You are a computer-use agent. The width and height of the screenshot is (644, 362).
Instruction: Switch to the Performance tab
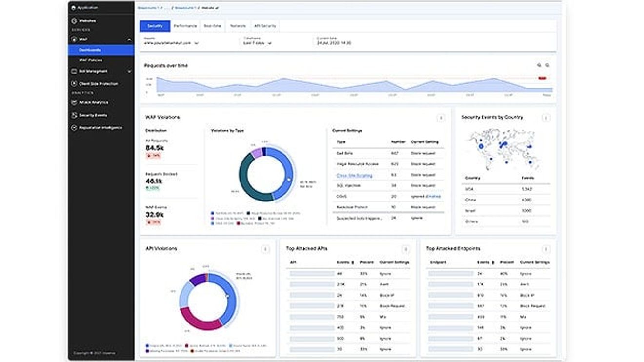point(185,26)
